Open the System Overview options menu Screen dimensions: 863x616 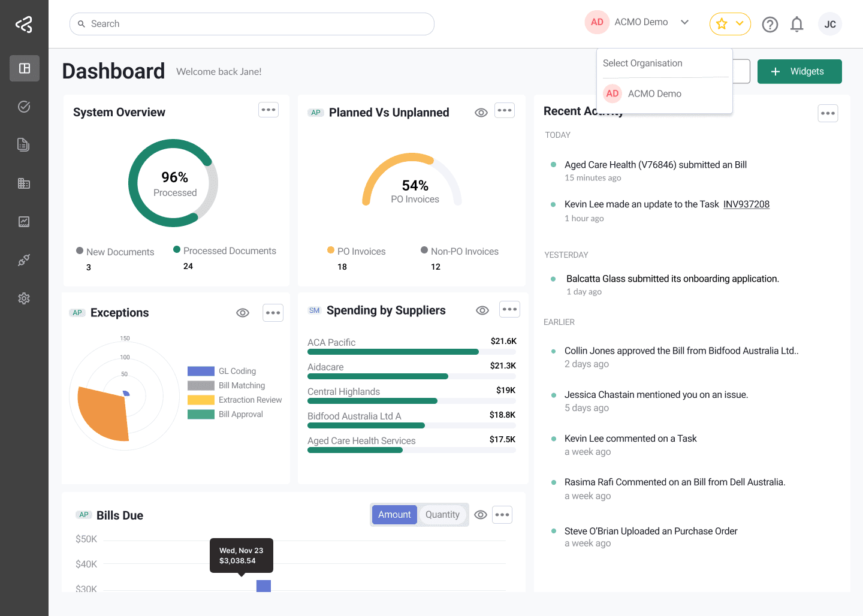coord(268,110)
